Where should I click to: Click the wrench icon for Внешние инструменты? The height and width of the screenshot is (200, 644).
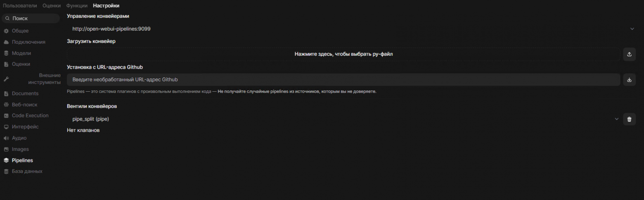pyautogui.click(x=6, y=79)
